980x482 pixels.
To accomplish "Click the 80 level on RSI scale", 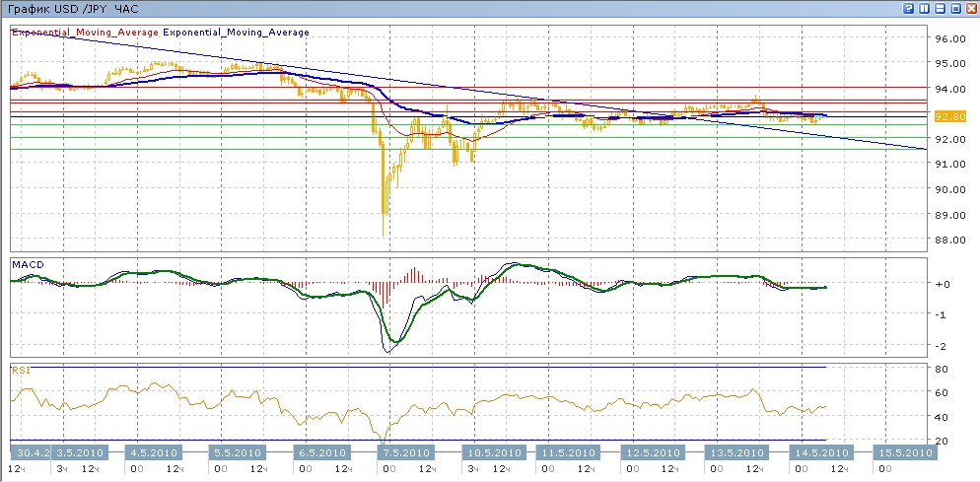I will (941, 369).
